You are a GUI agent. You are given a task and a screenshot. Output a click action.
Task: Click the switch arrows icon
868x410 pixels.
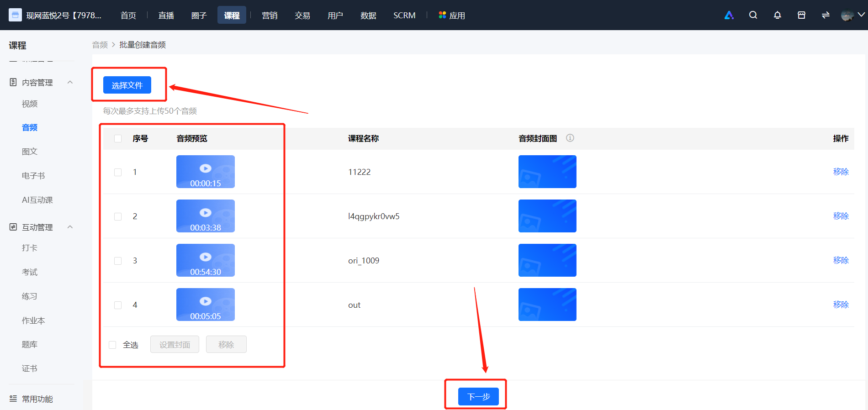click(x=826, y=15)
